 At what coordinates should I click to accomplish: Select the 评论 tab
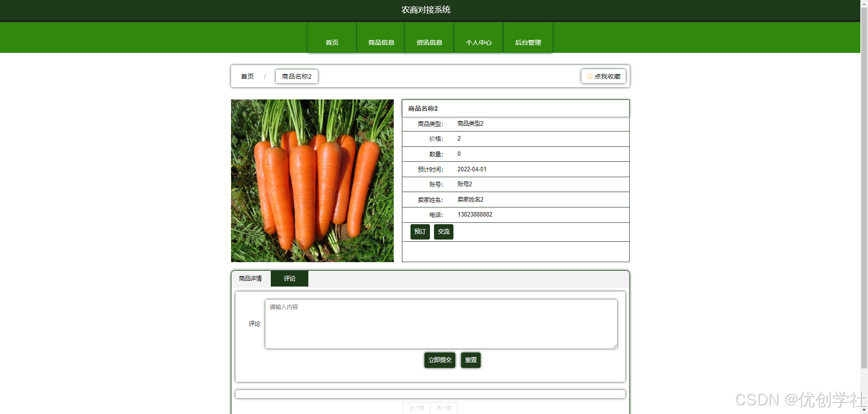click(x=289, y=278)
